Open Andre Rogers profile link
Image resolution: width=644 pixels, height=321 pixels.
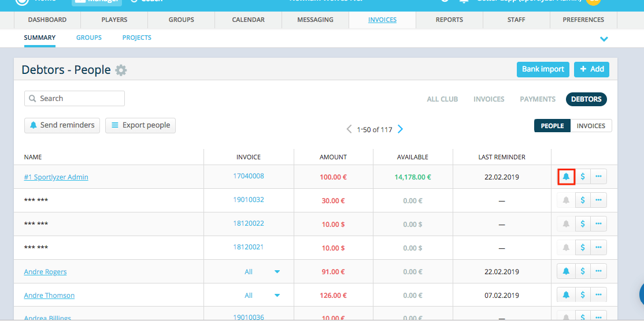point(45,272)
